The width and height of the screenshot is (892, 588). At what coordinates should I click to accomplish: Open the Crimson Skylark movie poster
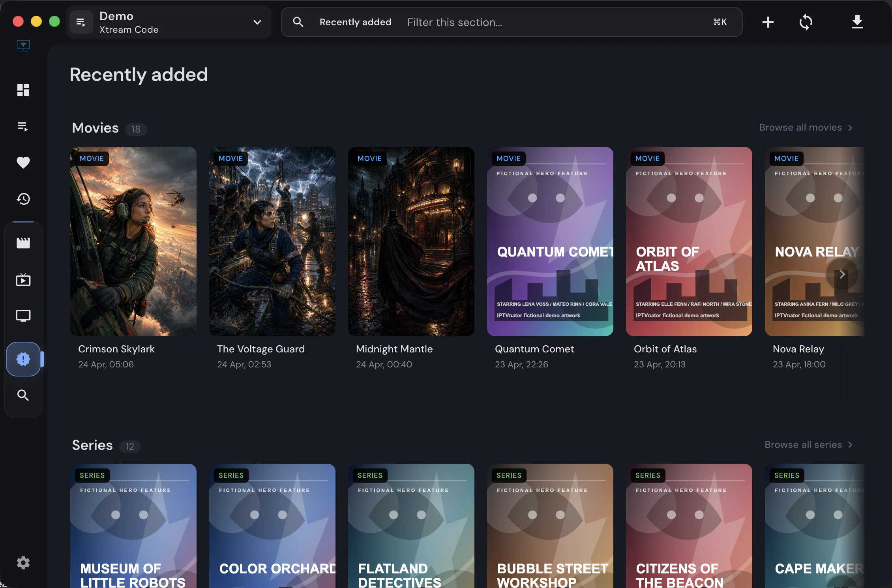(133, 242)
